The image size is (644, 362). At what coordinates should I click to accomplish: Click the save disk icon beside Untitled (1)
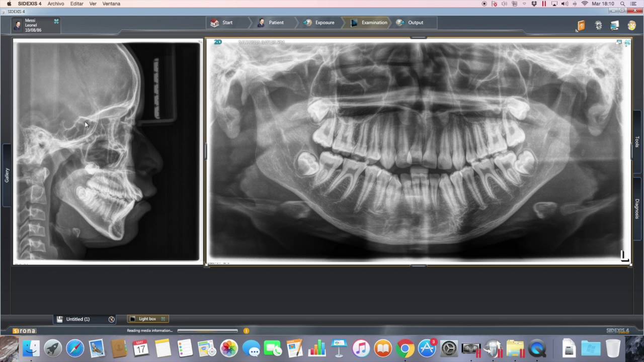tap(60, 319)
